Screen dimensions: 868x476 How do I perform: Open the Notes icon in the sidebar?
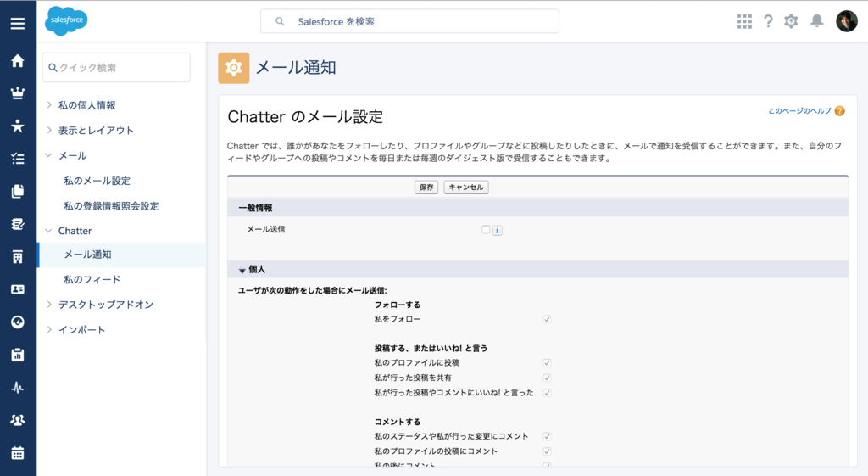tap(18, 224)
